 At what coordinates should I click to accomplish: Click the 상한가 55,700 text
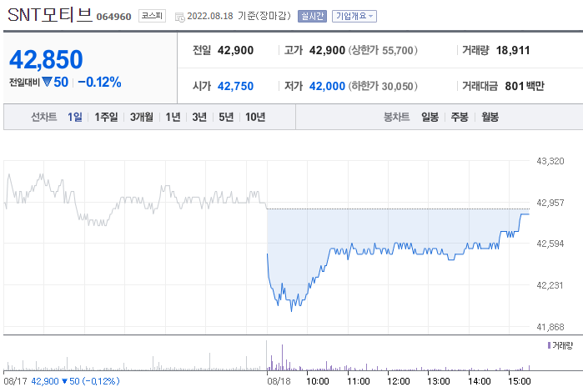(x=383, y=50)
